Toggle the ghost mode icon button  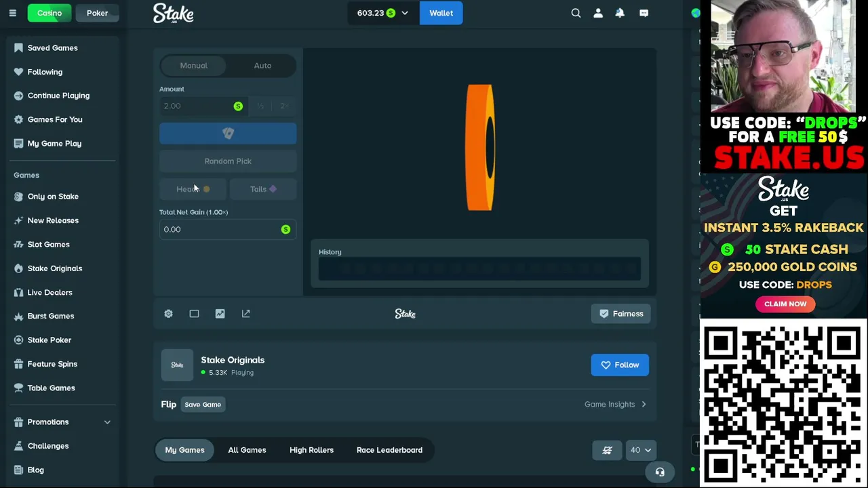pyautogui.click(x=607, y=450)
